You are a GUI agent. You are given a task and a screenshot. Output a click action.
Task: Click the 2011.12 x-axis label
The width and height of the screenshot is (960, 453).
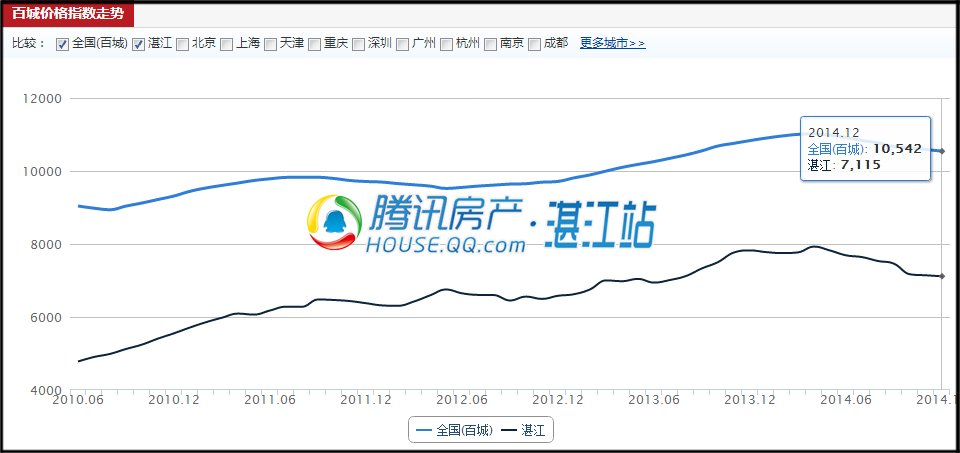coord(366,400)
